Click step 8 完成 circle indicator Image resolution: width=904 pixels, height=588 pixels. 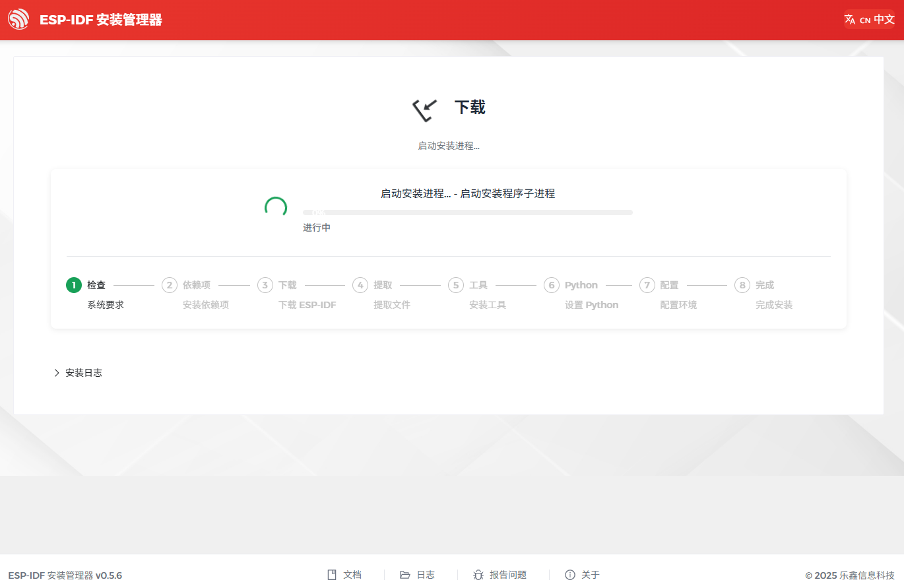tap(743, 284)
